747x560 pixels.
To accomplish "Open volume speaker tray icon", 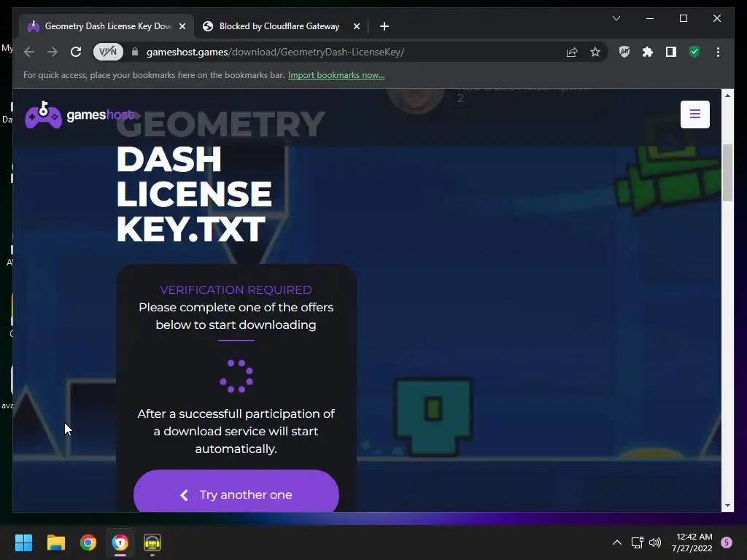I will pos(655,542).
